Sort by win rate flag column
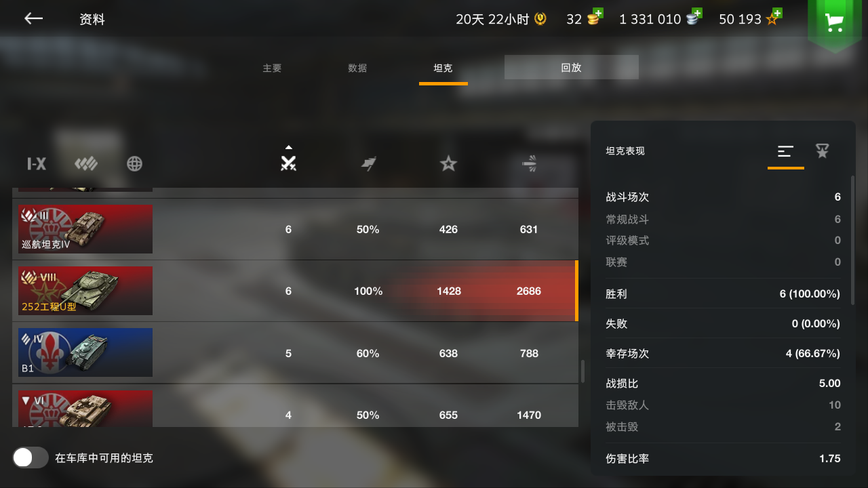868x488 pixels. [x=368, y=163]
